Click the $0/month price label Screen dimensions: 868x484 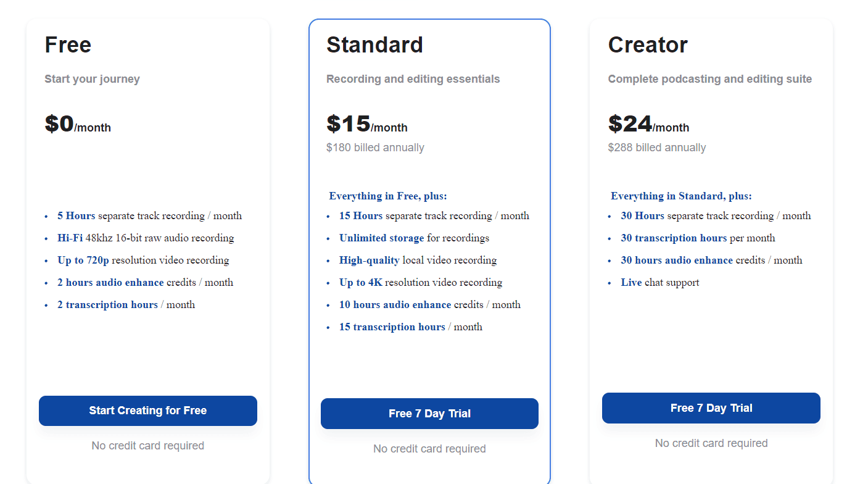[78, 125]
